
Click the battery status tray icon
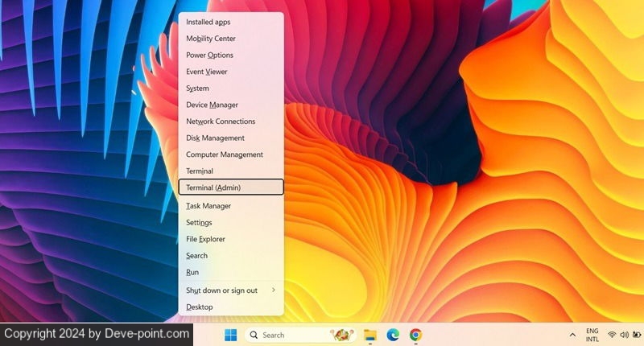636,334
